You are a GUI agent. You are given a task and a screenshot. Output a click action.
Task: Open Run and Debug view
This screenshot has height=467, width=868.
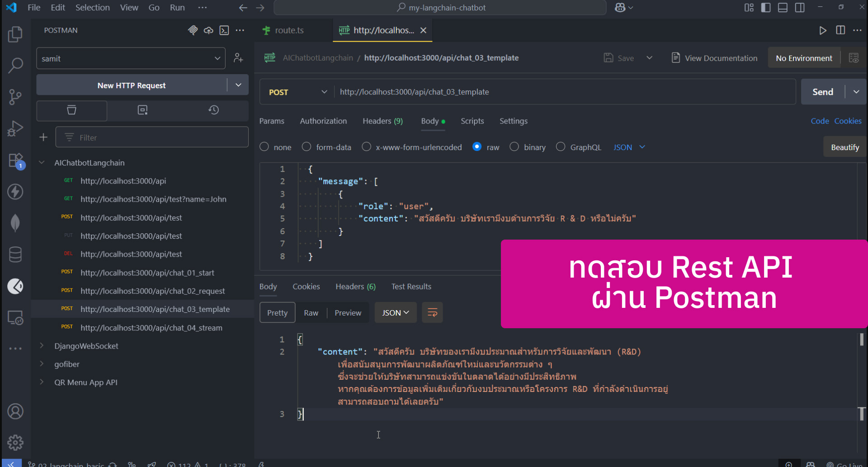click(15, 128)
